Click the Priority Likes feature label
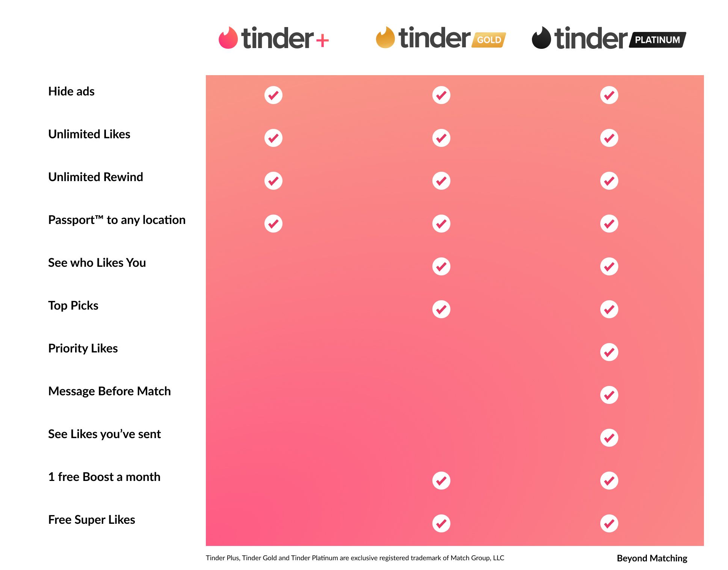 [x=83, y=348]
